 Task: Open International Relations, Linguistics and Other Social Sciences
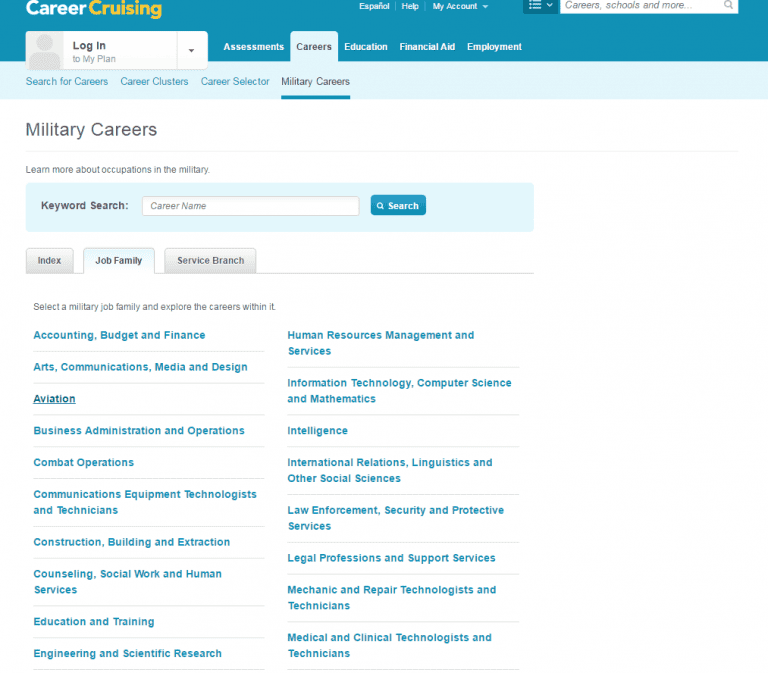[390, 470]
